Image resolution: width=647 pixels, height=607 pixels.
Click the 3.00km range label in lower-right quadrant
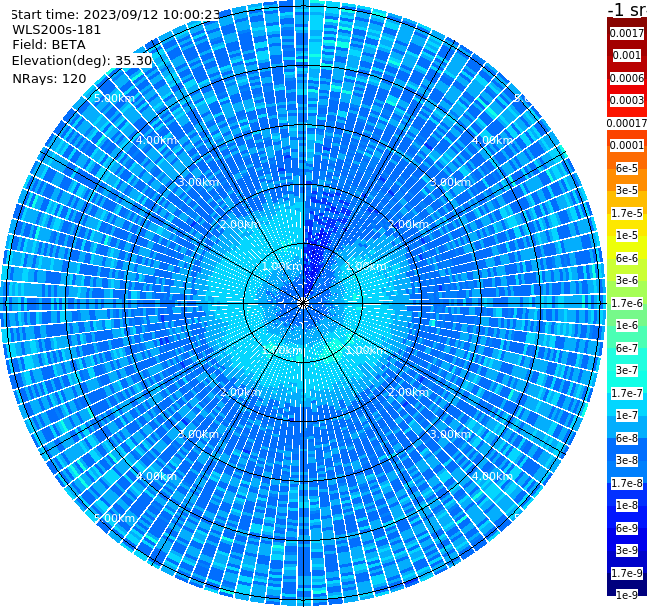click(x=450, y=434)
